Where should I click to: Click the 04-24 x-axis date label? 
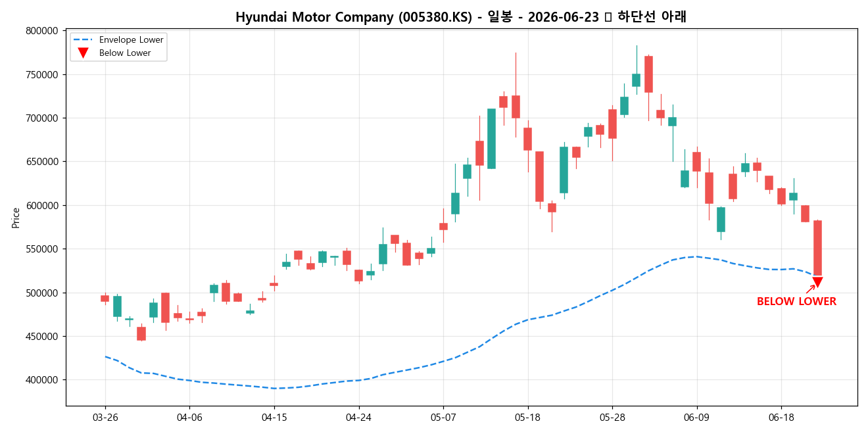pos(358,418)
